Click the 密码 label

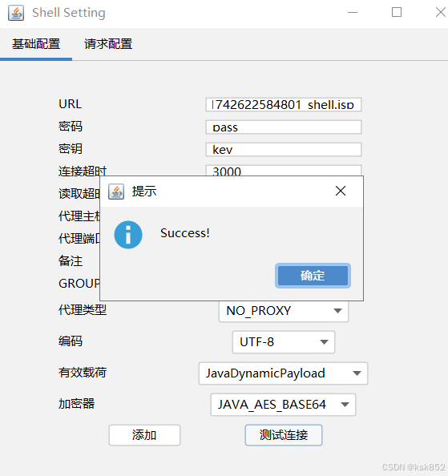click(x=71, y=127)
